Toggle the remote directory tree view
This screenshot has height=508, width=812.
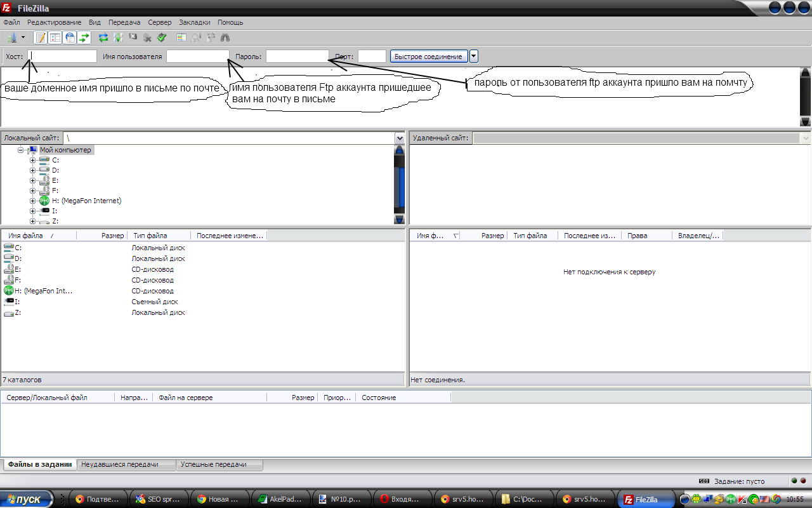tap(70, 37)
